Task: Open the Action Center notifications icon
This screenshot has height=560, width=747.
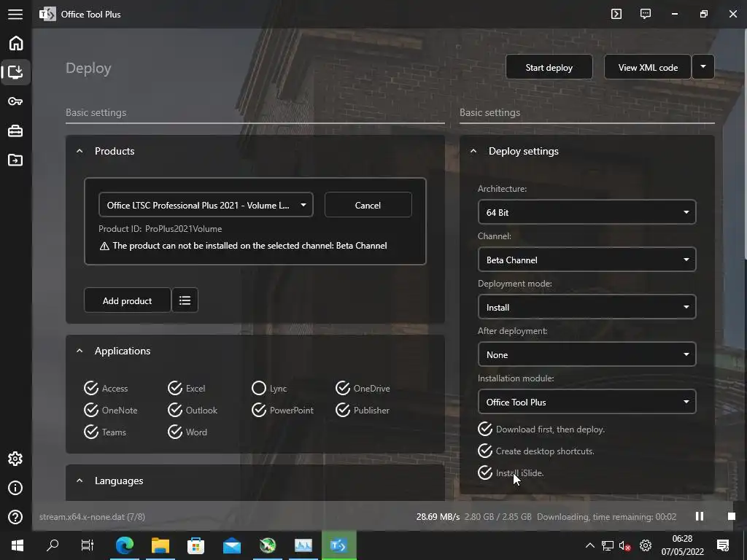Action: click(x=723, y=545)
